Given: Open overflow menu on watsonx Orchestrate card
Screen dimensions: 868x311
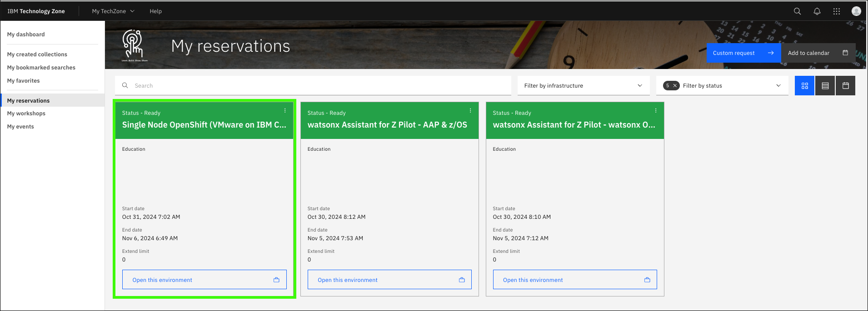Looking at the screenshot, I should 656,111.
